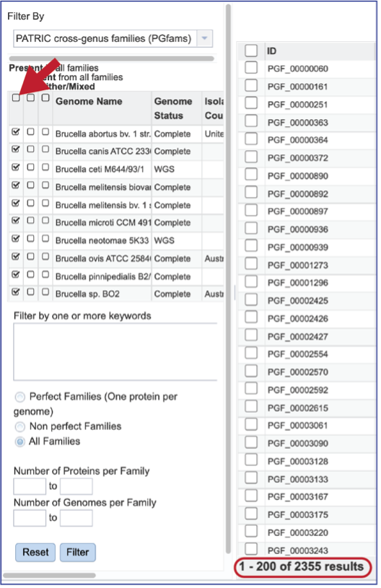Focus the minimum Proteins per Family field

(x=30, y=486)
